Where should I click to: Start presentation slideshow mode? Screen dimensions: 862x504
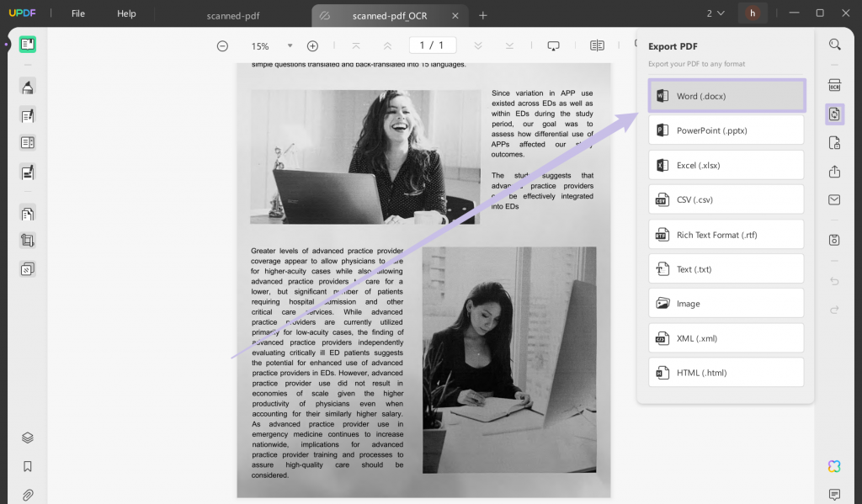click(x=553, y=45)
